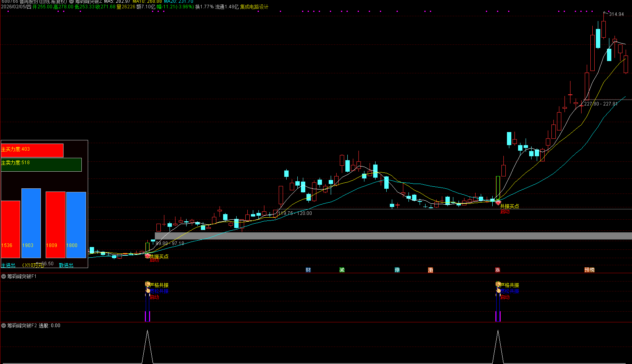
Task: Click the blue bar labelled 1800
Action: click(76, 225)
